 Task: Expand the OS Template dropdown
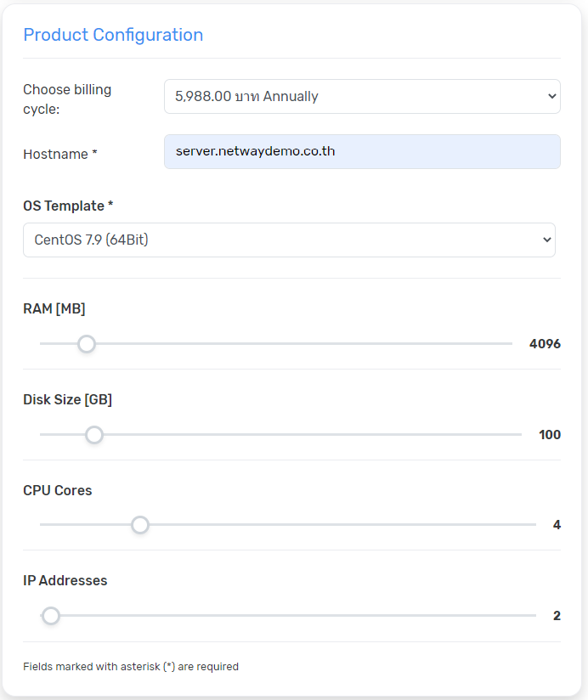click(x=289, y=240)
